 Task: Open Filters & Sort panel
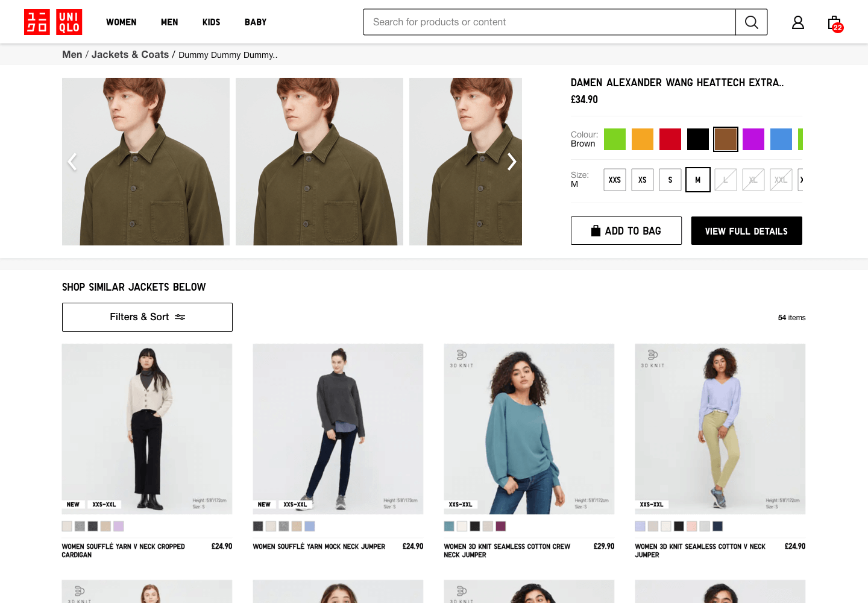[x=147, y=317]
